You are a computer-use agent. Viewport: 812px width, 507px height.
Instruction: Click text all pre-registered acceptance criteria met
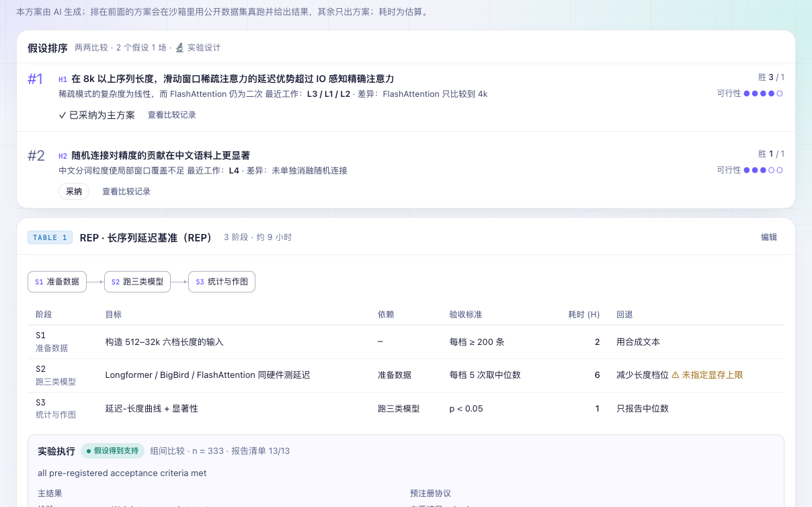pyautogui.click(x=122, y=473)
